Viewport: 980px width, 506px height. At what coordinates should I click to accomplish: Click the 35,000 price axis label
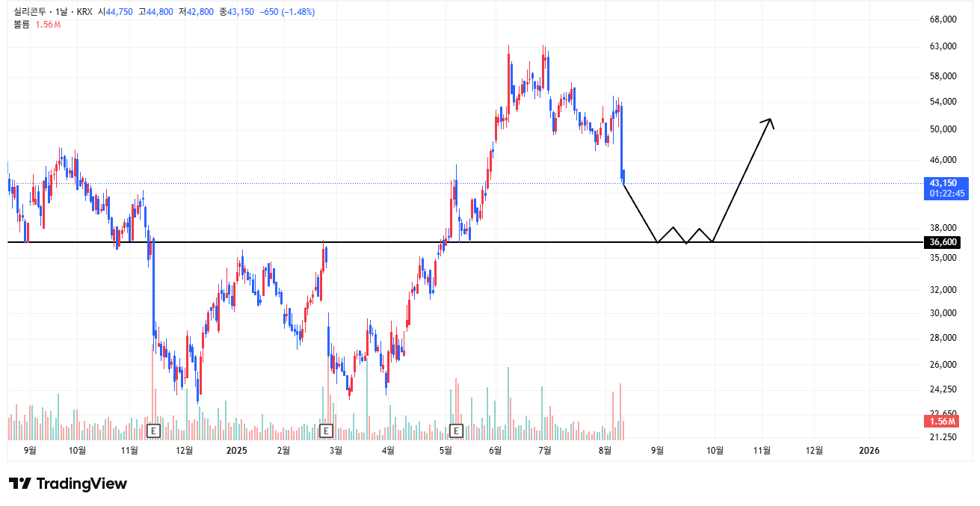[943, 258]
